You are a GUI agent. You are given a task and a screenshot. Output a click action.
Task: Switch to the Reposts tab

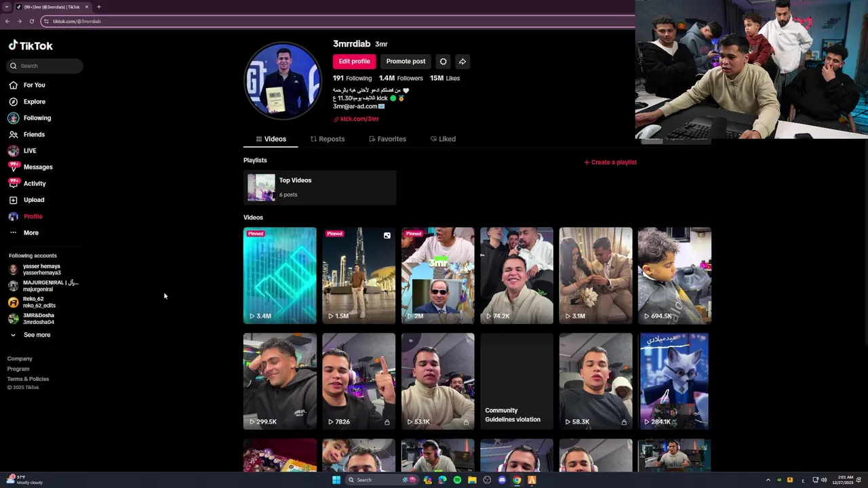[x=328, y=139]
